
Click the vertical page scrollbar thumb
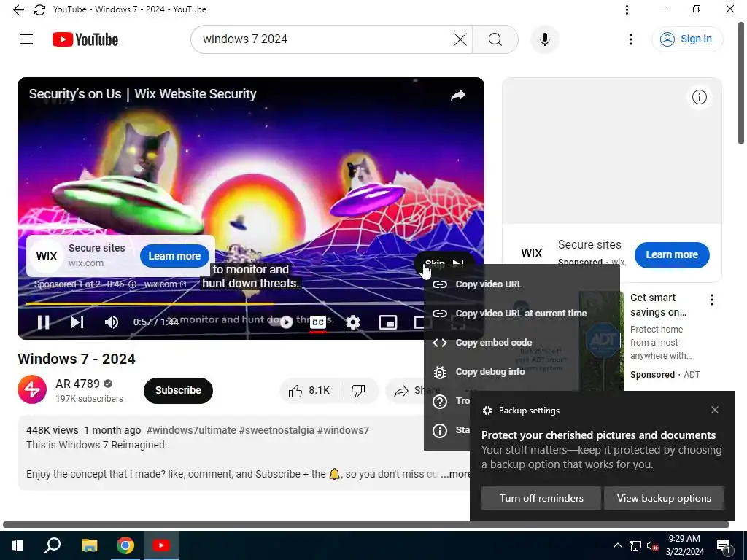[741, 83]
